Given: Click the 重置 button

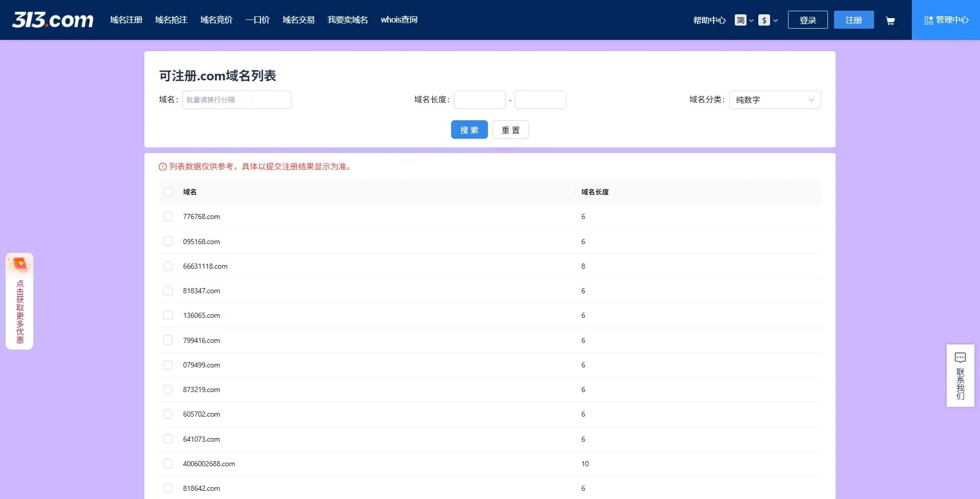Looking at the screenshot, I should click(510, 129).
